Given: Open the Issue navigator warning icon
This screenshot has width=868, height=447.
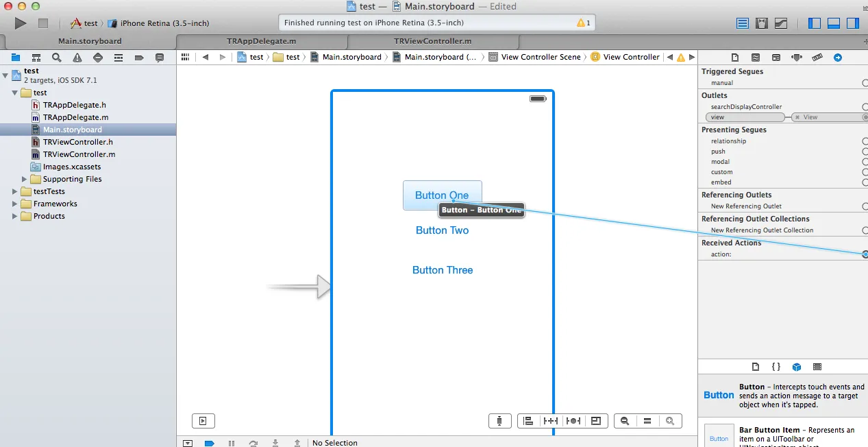Looking at the screenshot, I should (77, 58).
